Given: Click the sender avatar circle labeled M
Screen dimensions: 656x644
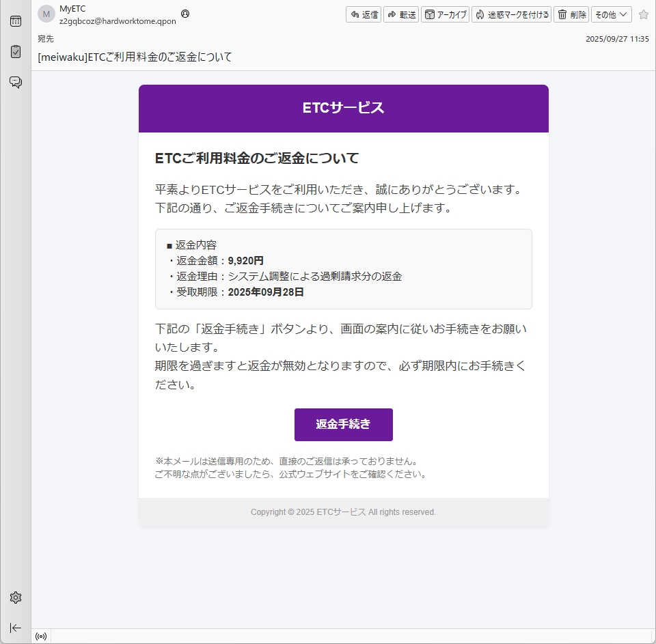Looking at the screenshot, I should (46, 14).
